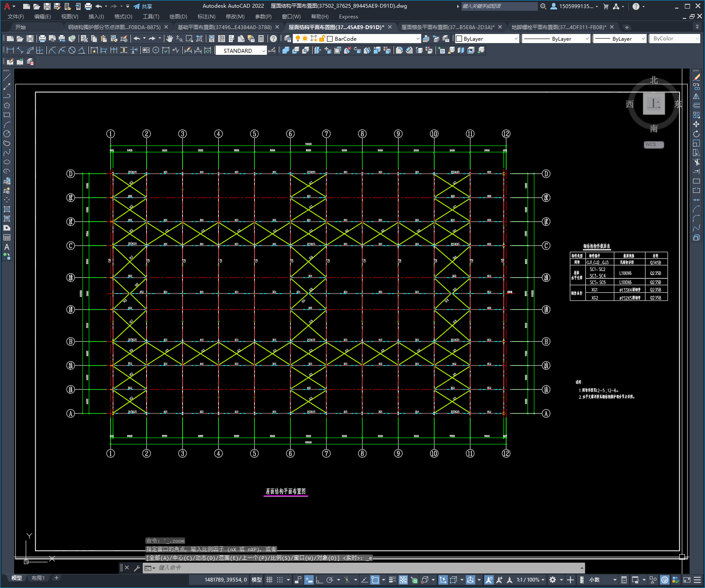Open the BarCode layer dropdown
705x588 pixels.
[418, 39]
